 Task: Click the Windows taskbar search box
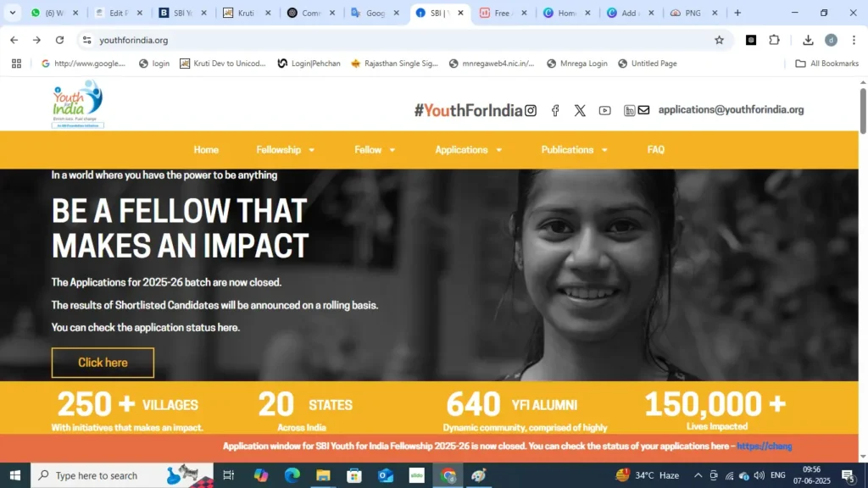point(122,475)
